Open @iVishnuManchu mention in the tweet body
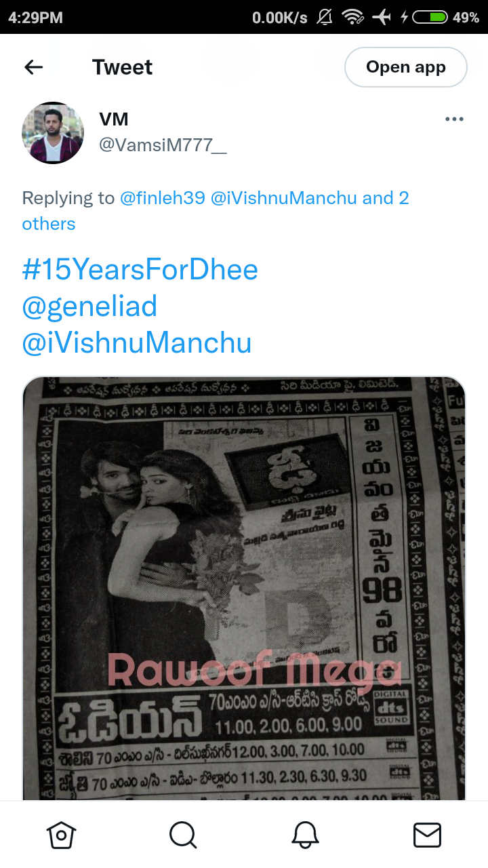This screenshot has height=868, width=488. click(x=137, y=343)
